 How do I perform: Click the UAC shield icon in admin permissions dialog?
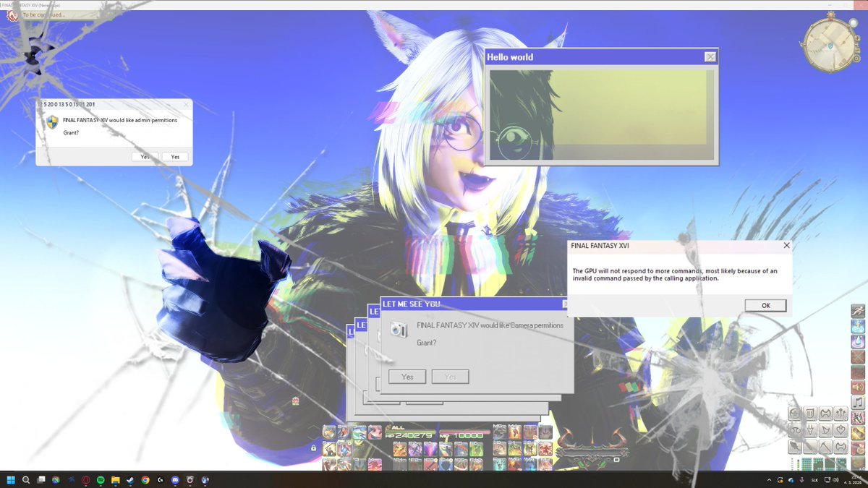coord(52,122)
